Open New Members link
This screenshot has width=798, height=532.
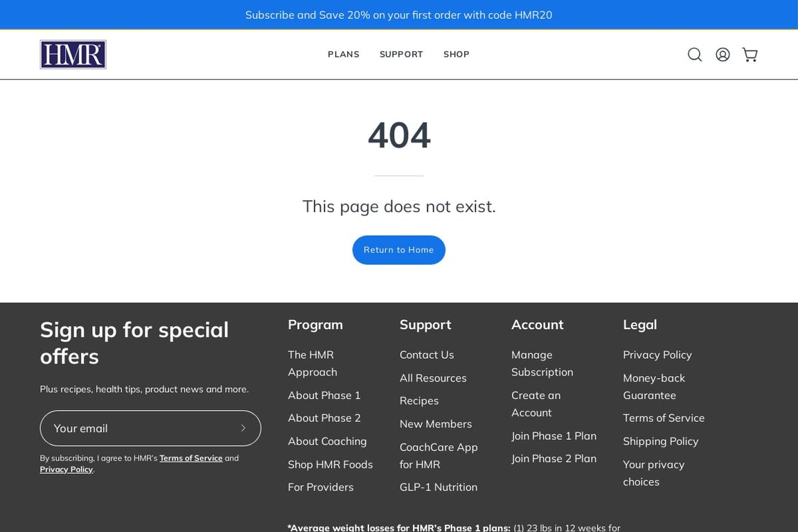(436, 424)
